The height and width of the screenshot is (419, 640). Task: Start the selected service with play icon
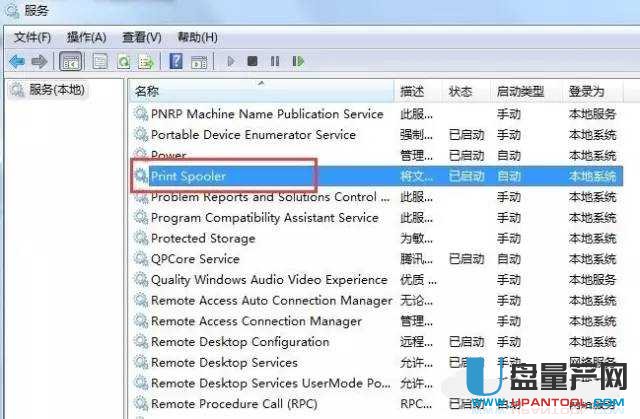pos(231,61)
